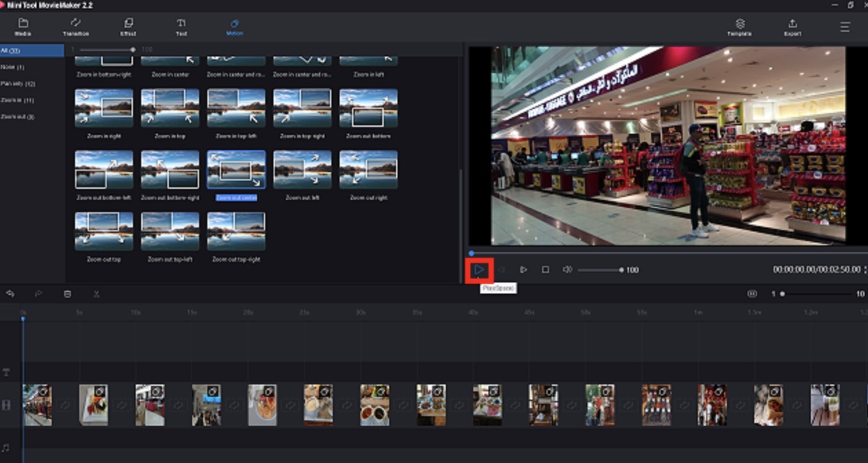Screen dimensions: 868x463
Task: Click the Zoom in center label
Action: point(170,74)
